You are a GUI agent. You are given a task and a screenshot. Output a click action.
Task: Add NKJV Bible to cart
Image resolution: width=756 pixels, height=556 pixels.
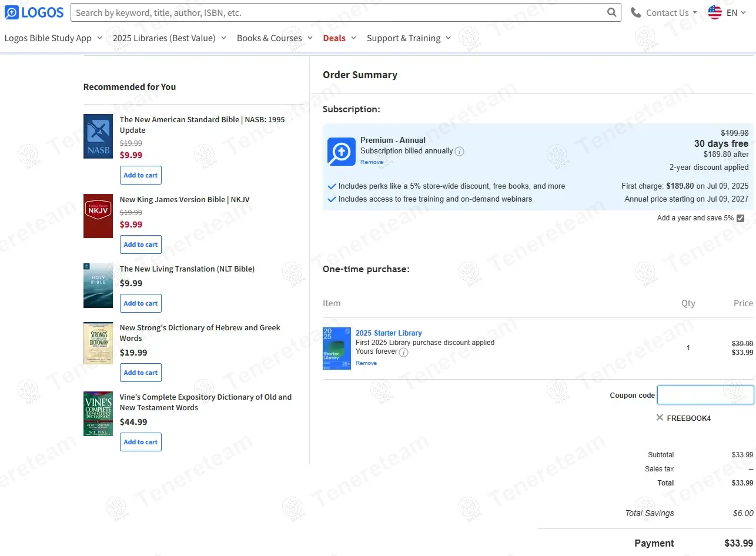[141, 244]
